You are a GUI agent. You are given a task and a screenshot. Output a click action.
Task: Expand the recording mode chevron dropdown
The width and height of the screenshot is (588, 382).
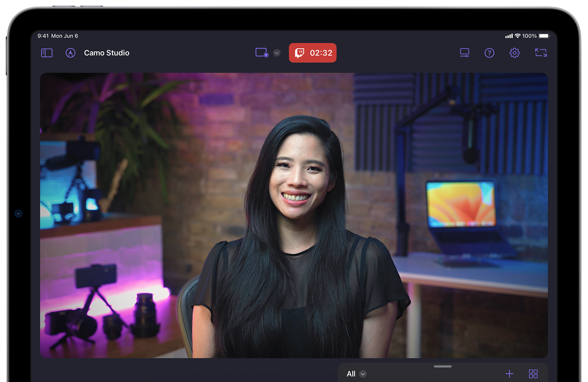pyautogui.click(x=277, y=53)
